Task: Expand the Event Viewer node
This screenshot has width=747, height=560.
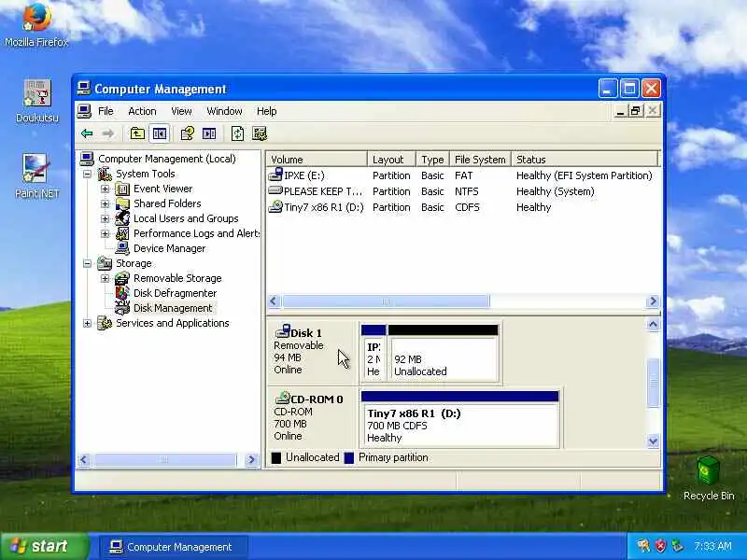Action: 105,189
